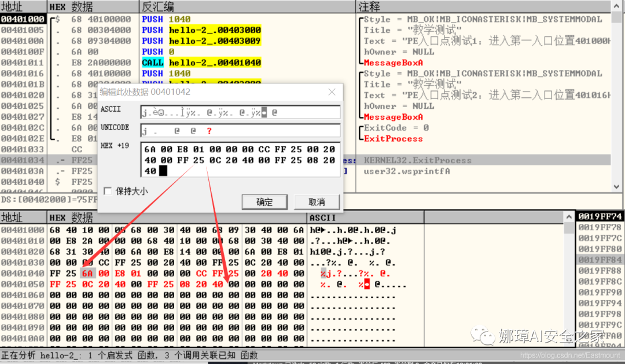Click the KERNEL32.ExitProcess comment
625x364 pixels.
coord(417,160)
